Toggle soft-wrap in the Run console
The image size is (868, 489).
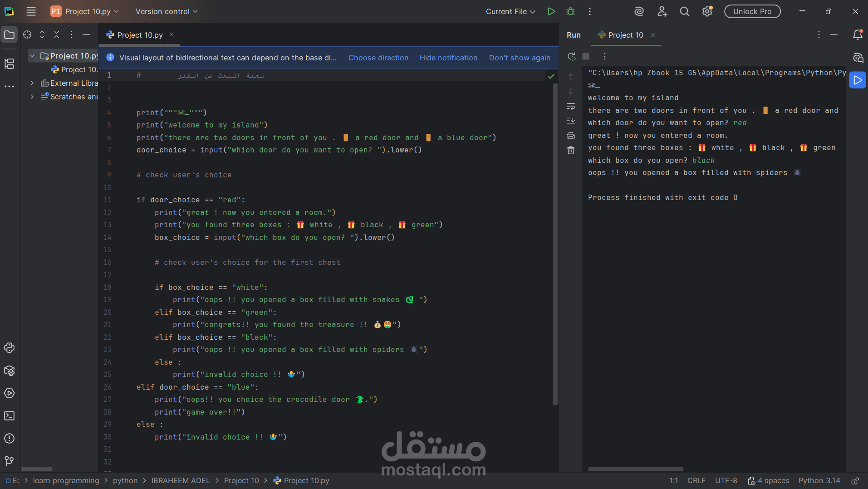(571, 107)
